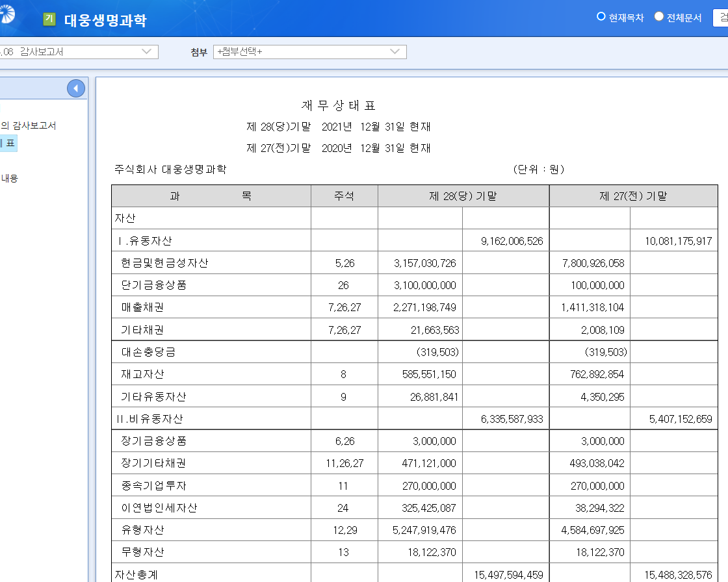
Task: Select the 전체문서 radio button
Action: point(658,18)
